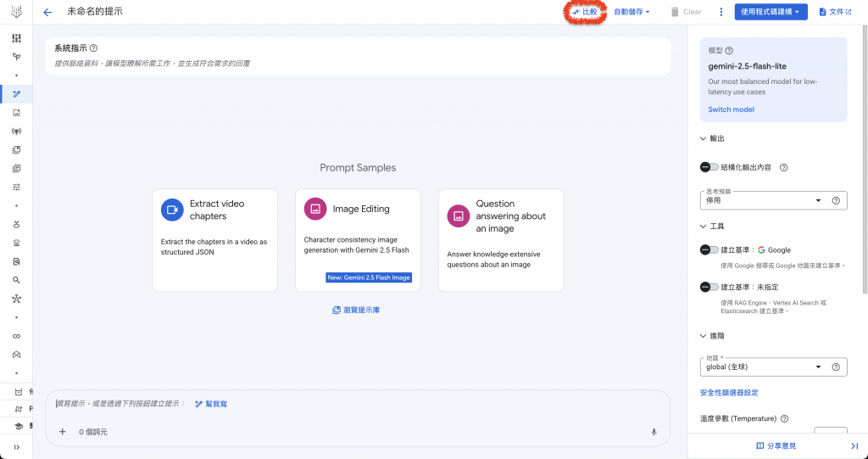Screen dimensions: 868x459
Task: Click the system instructions input field
Action: (356, 64)
